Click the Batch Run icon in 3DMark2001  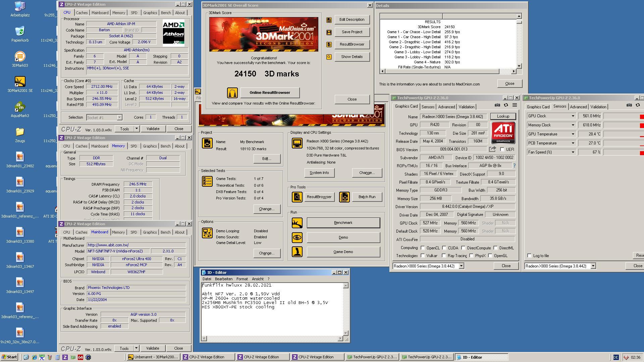tap(345, 197)
